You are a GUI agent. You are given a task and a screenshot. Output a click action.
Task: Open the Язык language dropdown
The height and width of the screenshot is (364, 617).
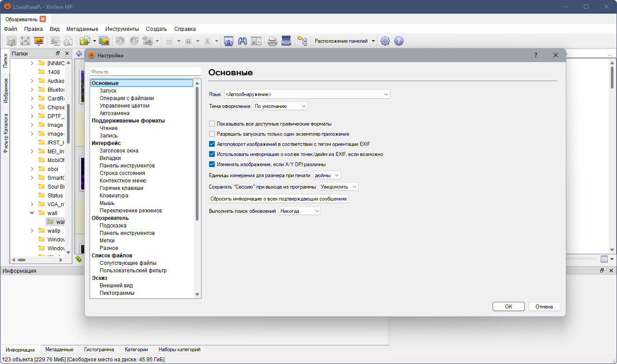tap(307, 94)
